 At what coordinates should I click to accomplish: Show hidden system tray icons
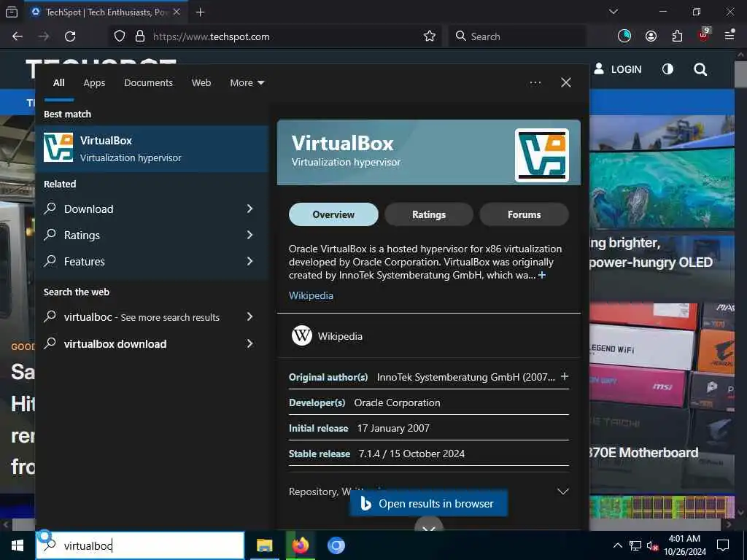(x=617, y=545)
